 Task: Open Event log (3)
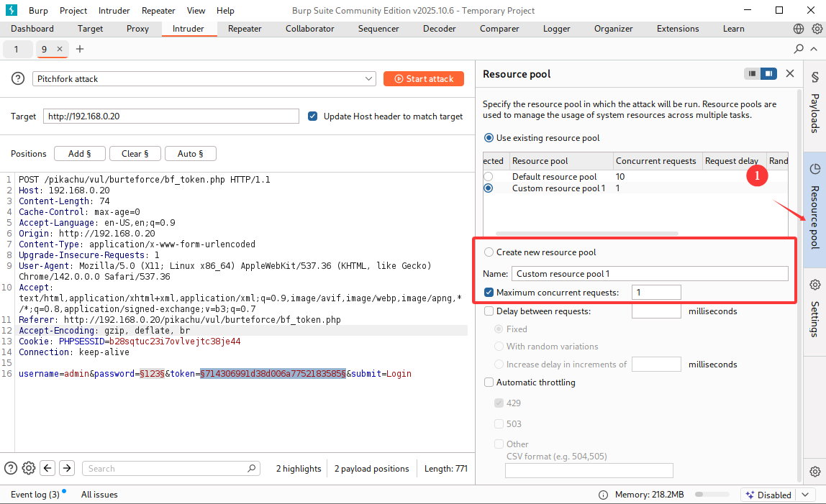35,495
